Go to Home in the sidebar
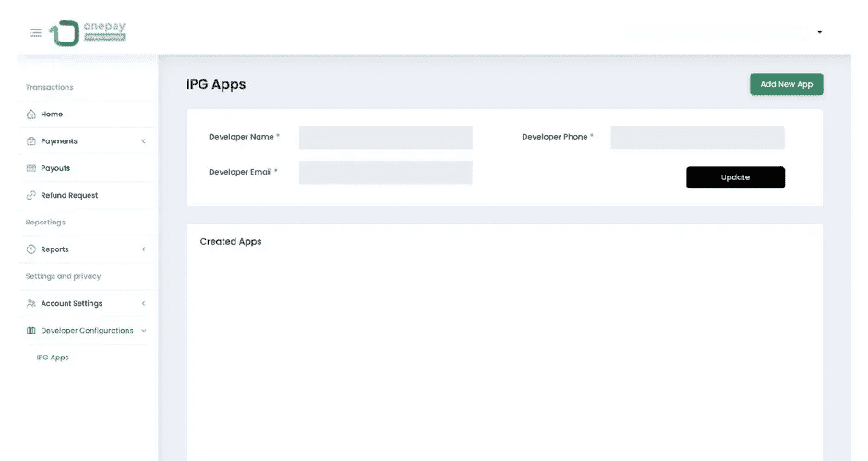The height and width of the screenshot is (461, 868). 52,115
